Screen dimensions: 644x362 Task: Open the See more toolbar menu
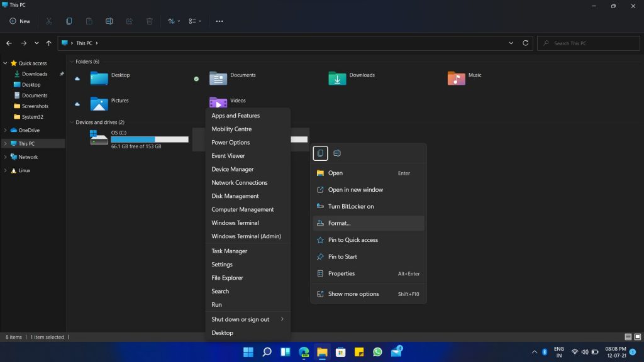click(x=219, y=21)
